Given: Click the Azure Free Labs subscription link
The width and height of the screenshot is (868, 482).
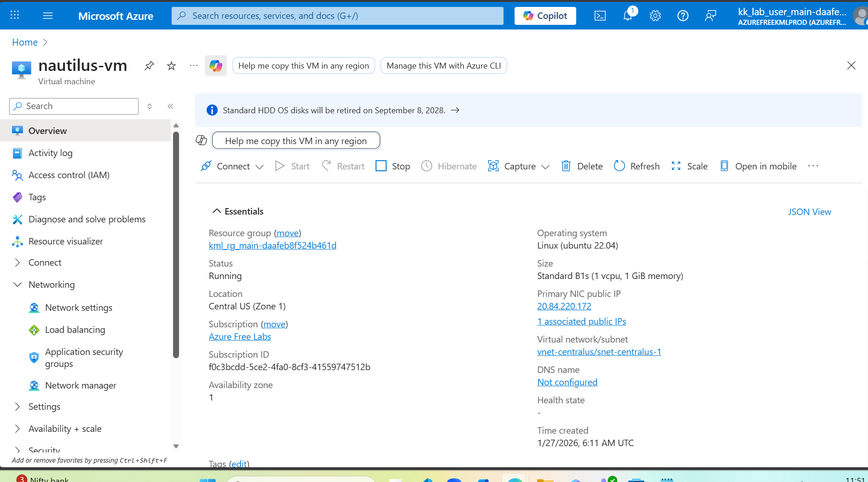Looking at the screenshot, I should click(240, 337).
